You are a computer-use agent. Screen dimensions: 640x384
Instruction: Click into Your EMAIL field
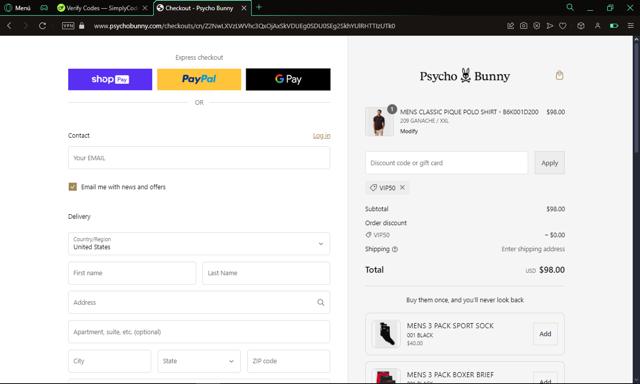click(x=199, y=158)
